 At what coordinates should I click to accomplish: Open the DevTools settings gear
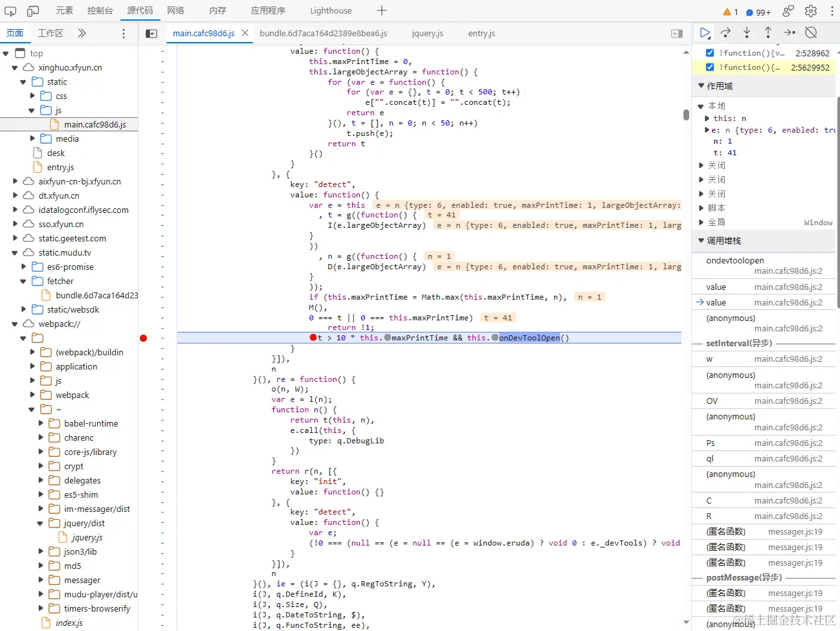click(811, 11)
